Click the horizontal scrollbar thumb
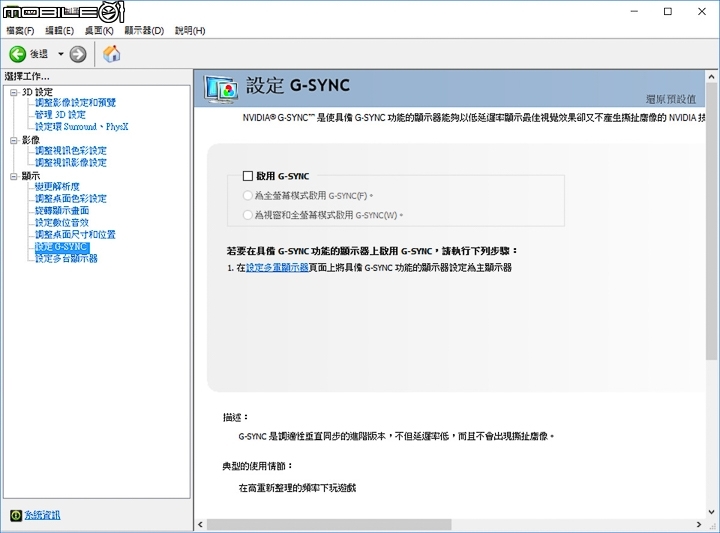The height and width of the screenshot is (533, 720). 329,524
